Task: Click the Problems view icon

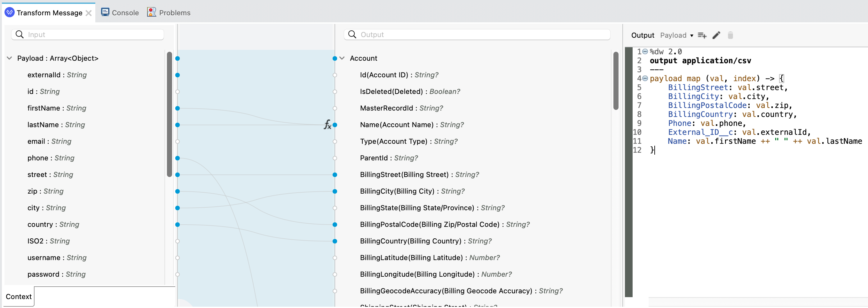Action: pyautogui.click(x=151, y=12)
